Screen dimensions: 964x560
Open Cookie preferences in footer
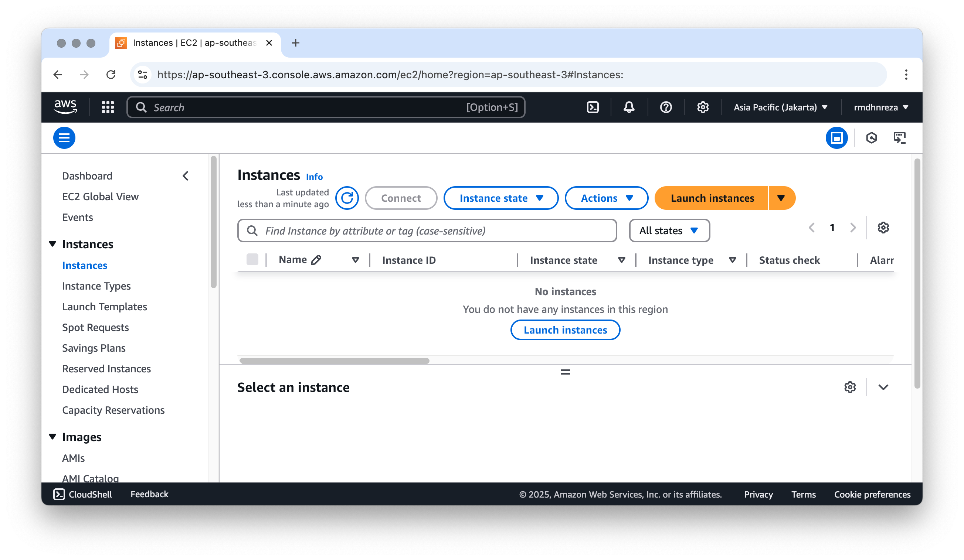pos(872,494)
